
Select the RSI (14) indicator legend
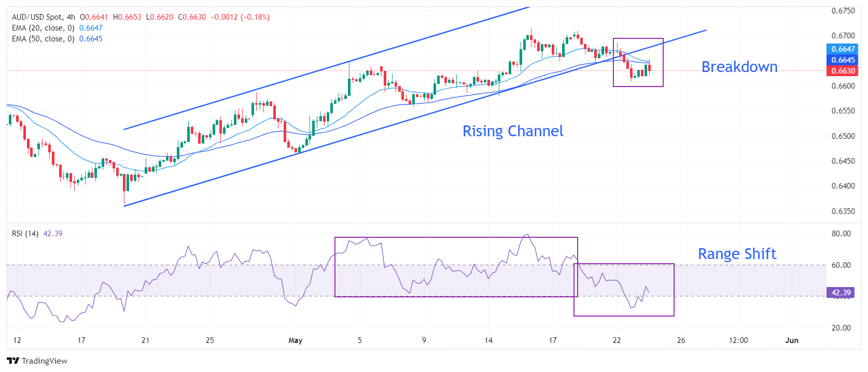25,234
